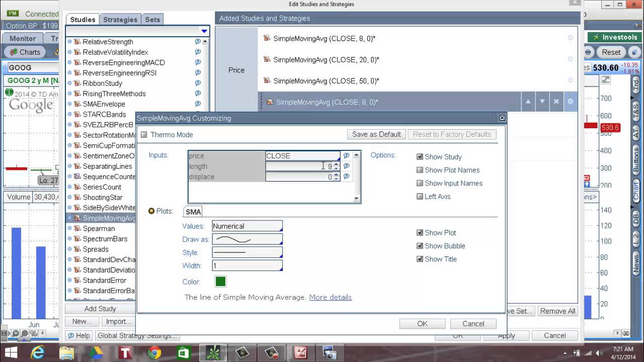Open help for the displace input
Viewport: 644px width, 362px height.
[x=346, y=176]
